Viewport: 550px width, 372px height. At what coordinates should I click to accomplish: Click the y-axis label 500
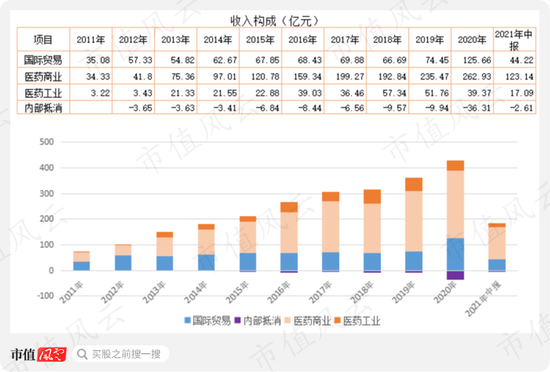click(47, 142)
